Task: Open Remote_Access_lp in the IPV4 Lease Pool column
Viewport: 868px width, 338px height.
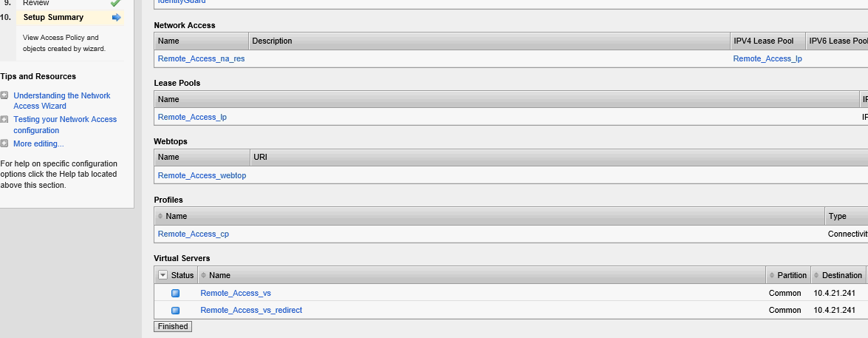Action: pyautogui.click(x=767, y=58)
